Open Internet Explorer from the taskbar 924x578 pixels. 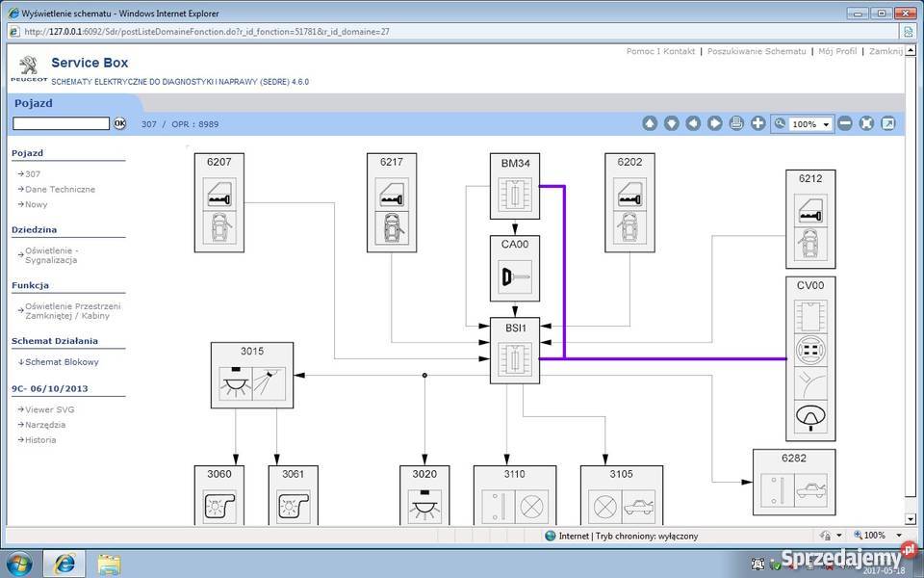[64, 563]
